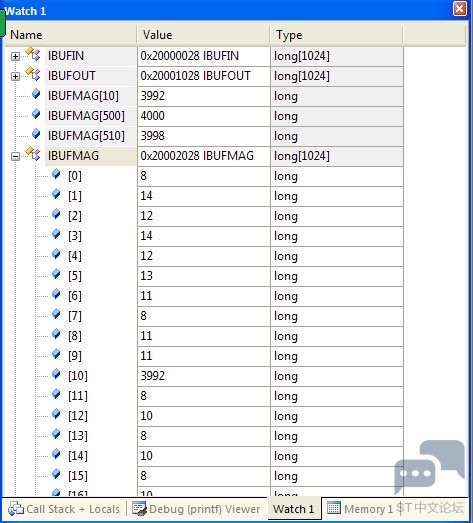Image resolution: width=473 pixels, height=523 pixels.
Task: Click the value 0x20000028 IBUFIN
Action: [x=189, y=56]
